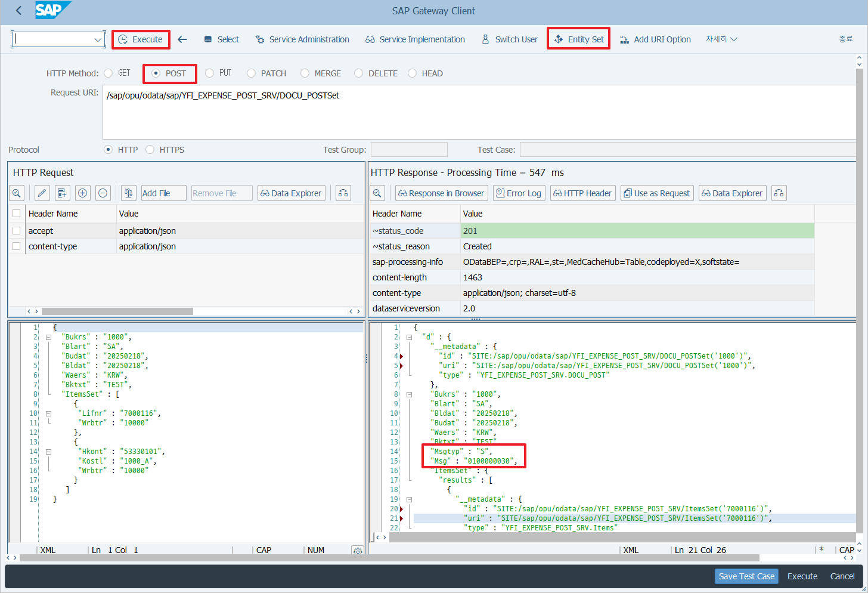
Task: Open Service Implementation
Action: tap(415, 39)
